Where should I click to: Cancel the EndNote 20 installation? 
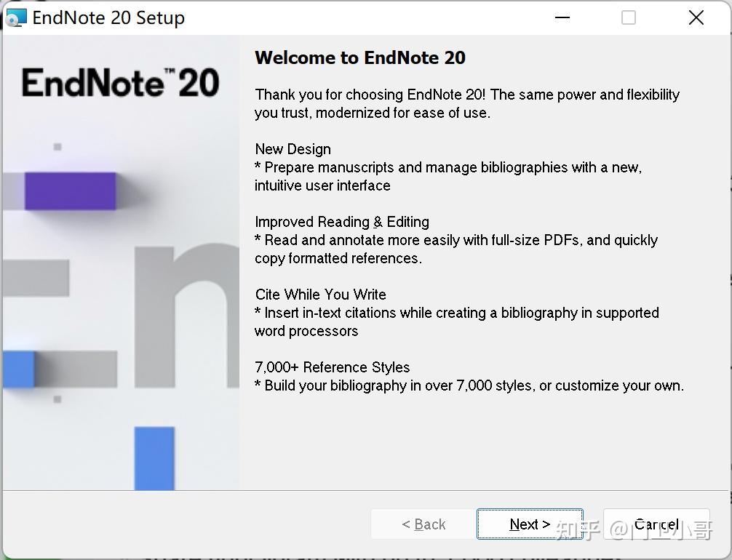point(655,524)
